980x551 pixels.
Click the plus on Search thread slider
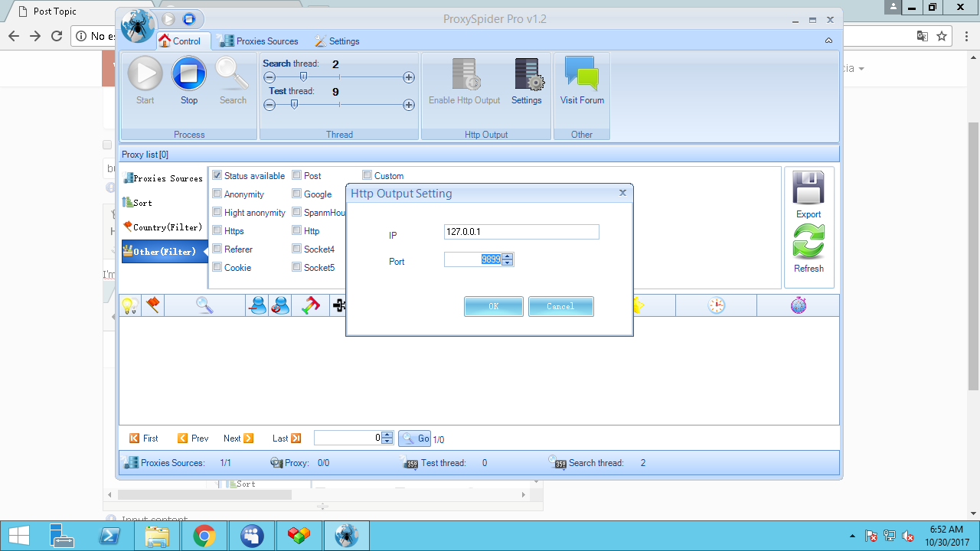point(409,77)
